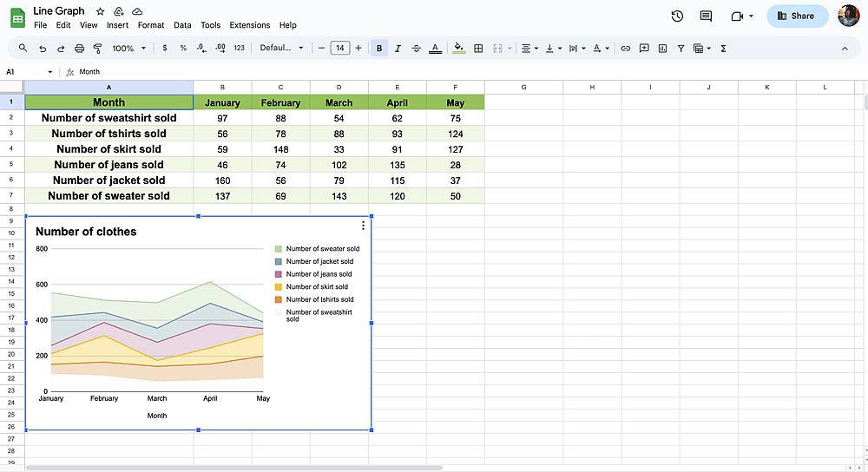
Task: Format cell as percent
Action: [183, 48]
